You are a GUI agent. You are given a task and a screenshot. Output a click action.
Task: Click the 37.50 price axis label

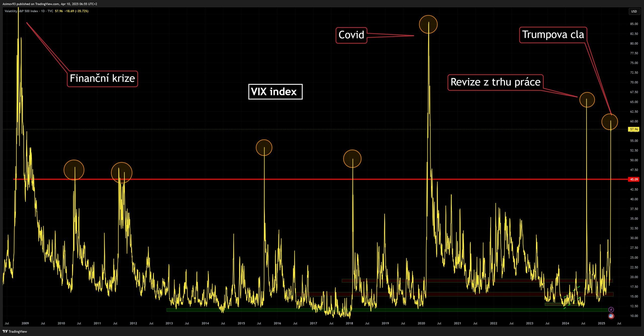coord(634,209)
